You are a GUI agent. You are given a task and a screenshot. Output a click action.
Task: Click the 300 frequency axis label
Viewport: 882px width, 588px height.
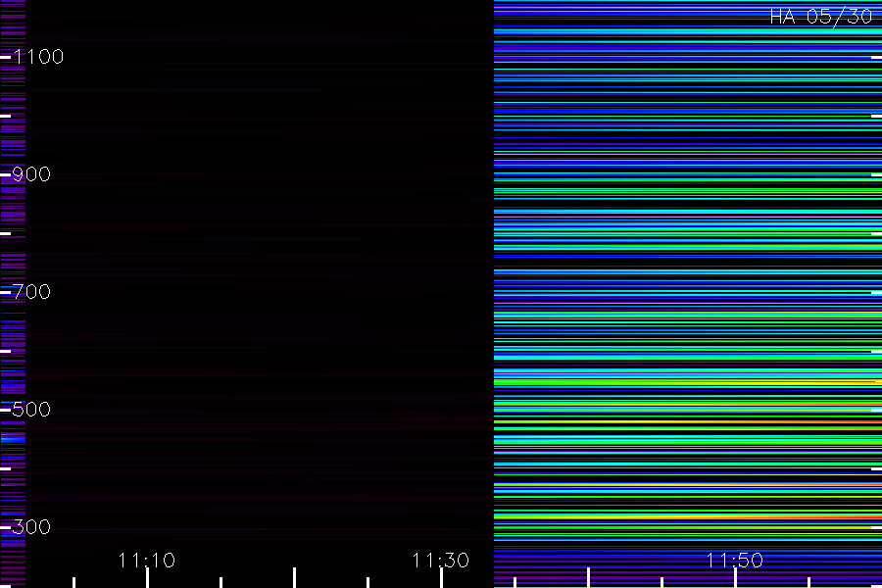(x=31, y=526)
